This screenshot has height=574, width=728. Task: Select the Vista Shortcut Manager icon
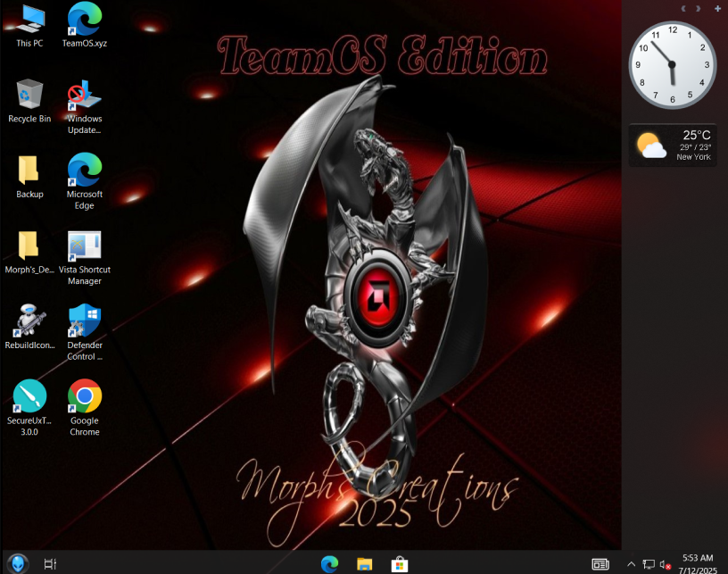(85, 258)
